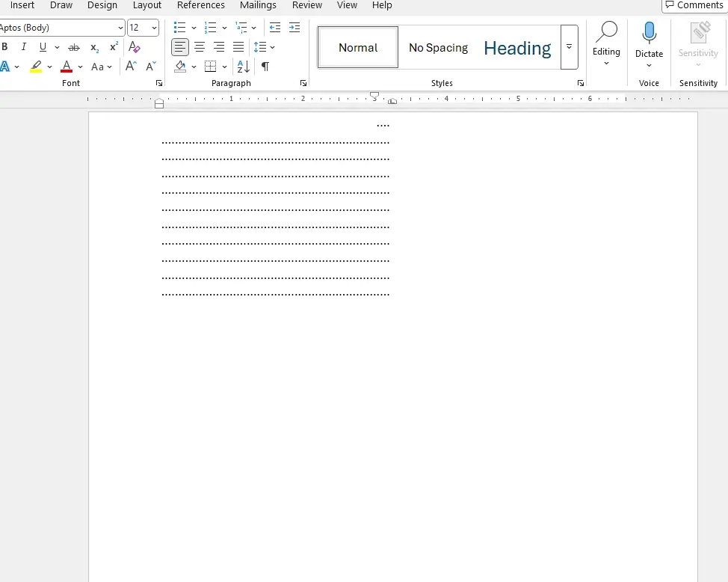Apply the red font color
Image resolution: width=728 pixels, height=582 pixels.
pyautogui.click(x=67, y=67)
